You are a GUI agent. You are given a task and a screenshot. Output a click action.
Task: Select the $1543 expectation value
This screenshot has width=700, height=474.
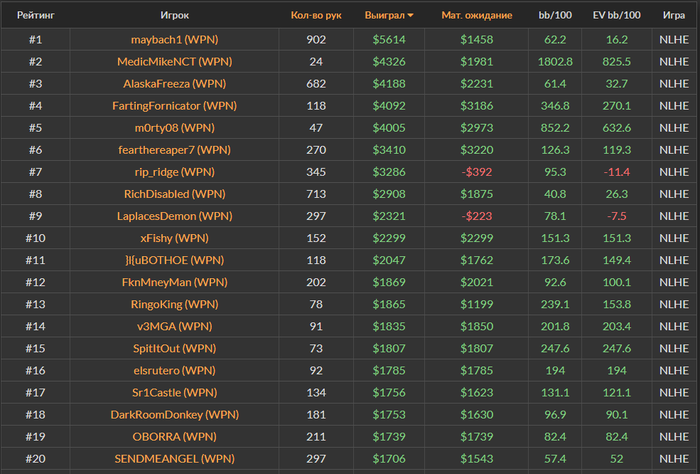click(477, 459)
